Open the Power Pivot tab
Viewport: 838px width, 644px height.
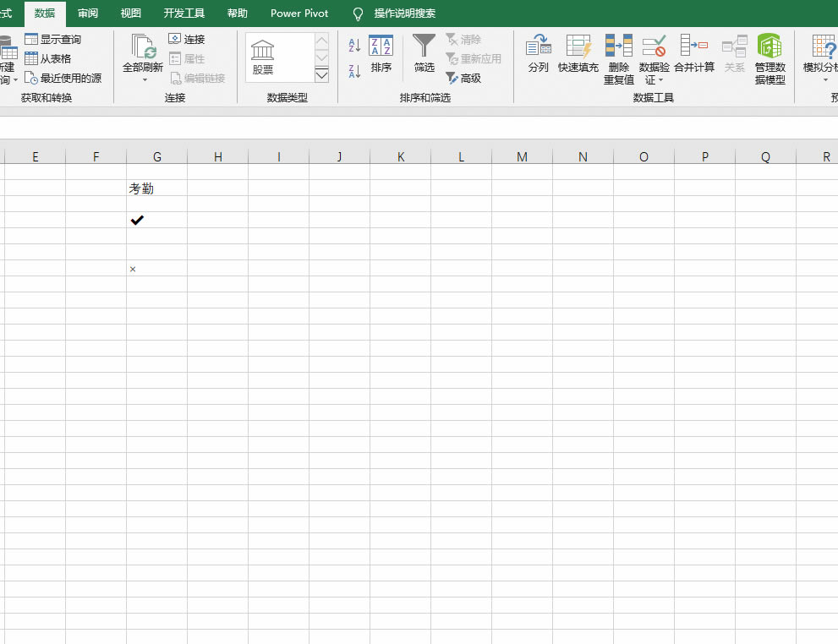(299, 14)
